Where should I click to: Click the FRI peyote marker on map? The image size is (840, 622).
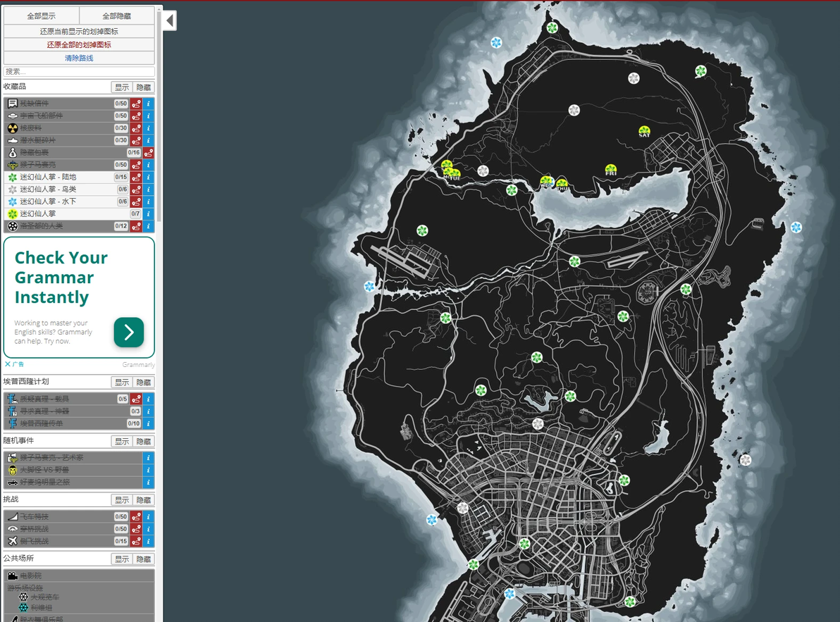611,170
